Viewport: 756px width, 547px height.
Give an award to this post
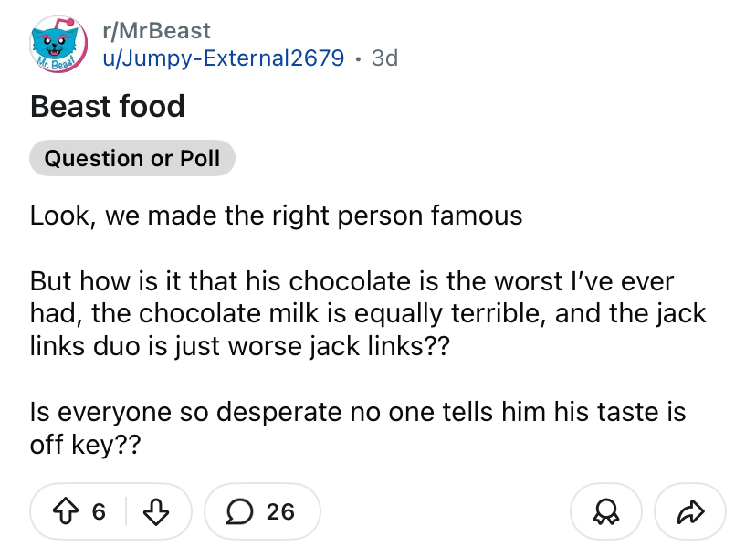point(606,511)
